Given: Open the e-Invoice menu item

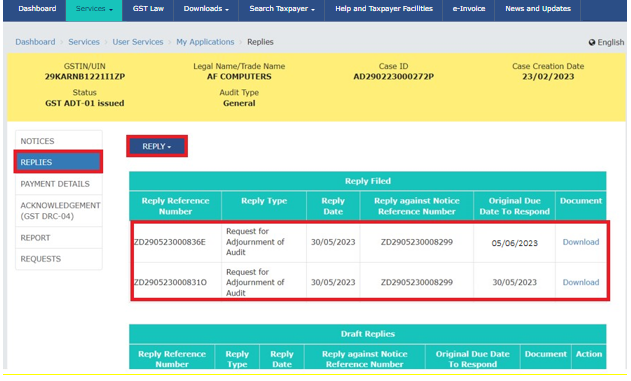Looking at the screenshot, I should coord(469,8).
